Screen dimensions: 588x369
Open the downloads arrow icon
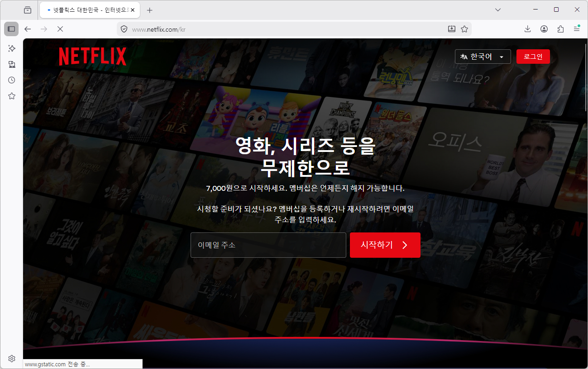(527, 29)
